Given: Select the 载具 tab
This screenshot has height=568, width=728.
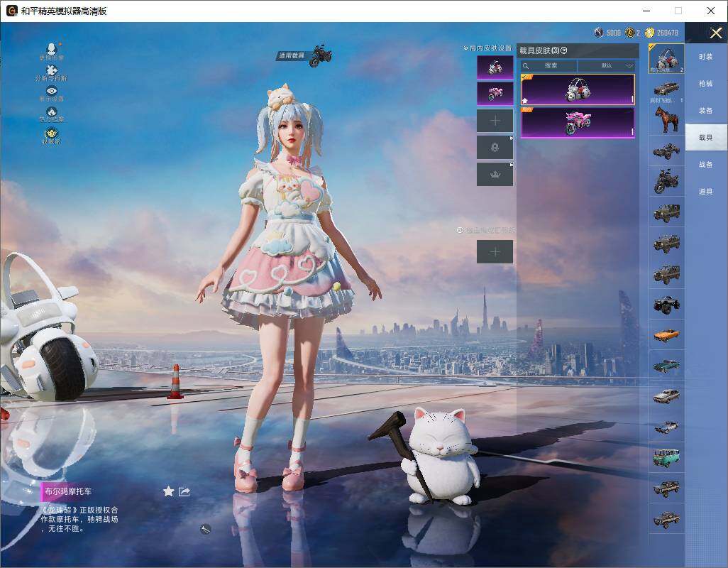Looking at the screenshot, I should pos(706,138).
